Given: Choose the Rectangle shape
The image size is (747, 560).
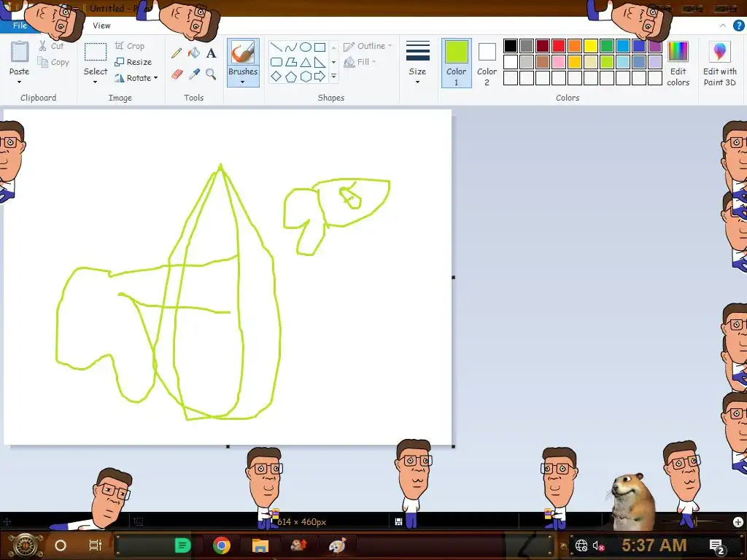Looking at the screenshot, I should [320, 47].
